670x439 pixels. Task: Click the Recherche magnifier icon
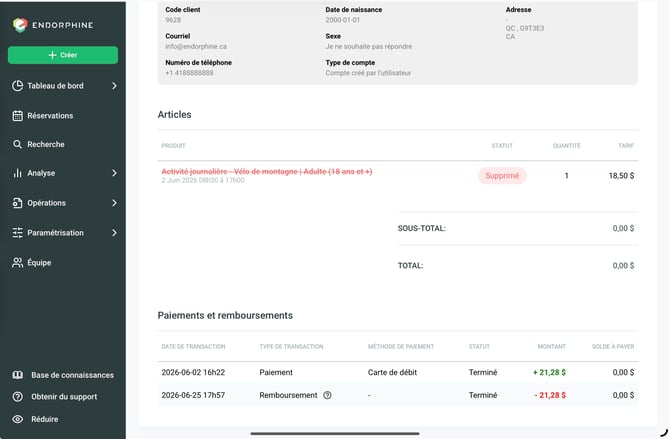click(x=17, y=144)
